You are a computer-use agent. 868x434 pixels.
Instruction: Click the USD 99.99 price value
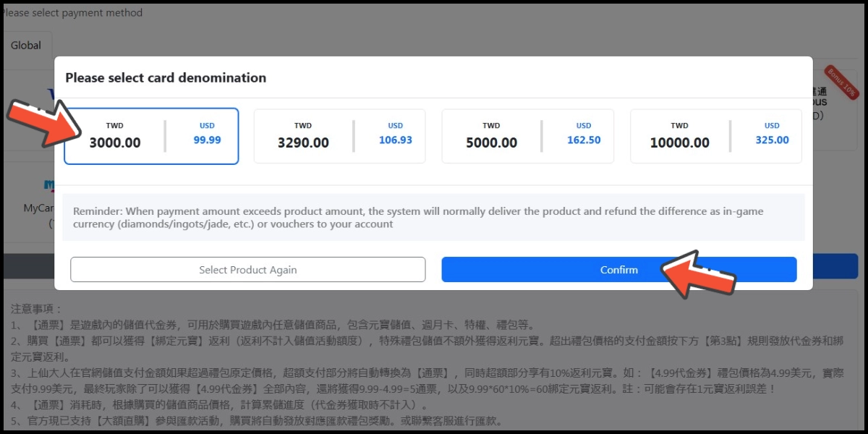pyautogui.click(x=207, y=140)
